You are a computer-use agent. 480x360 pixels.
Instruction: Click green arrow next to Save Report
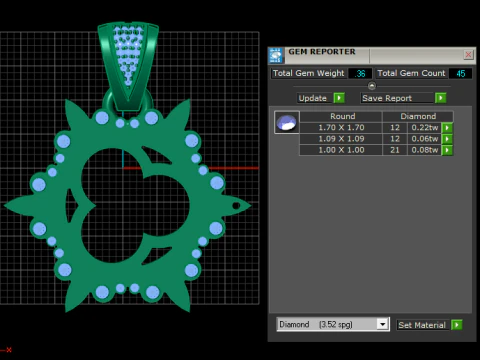pyautogui.click(x=440, y=98)
